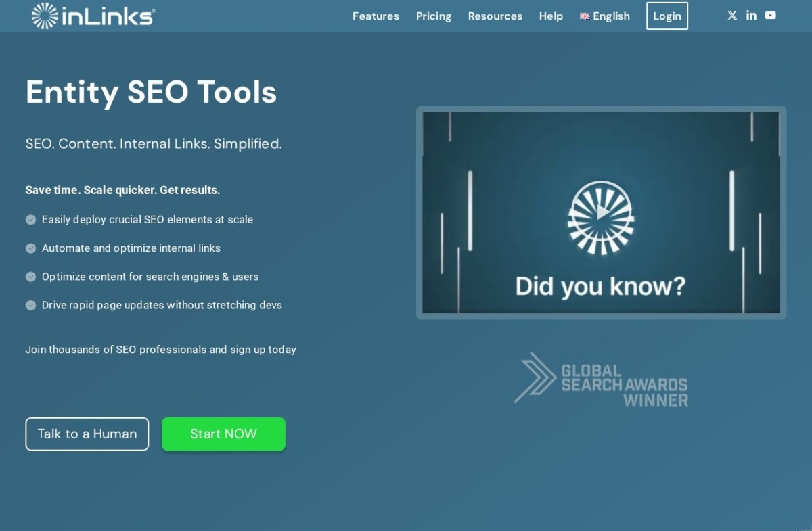Image resolution: width=812 pixels, height=531 pixels.
Task: Open the Resources menu
Action: [x=495, y=16]
